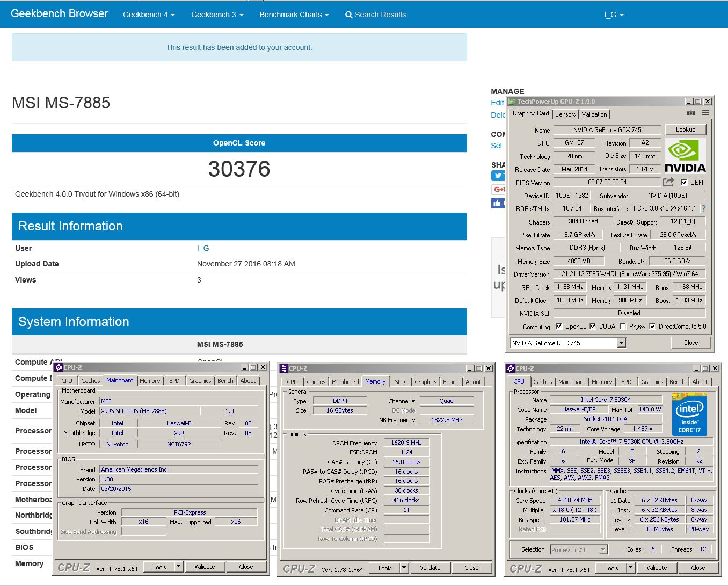Switch to the Sensors tab in GPU-Z
Image resolution: width=728 pixels, height=586 pixels.
(565, 114)
